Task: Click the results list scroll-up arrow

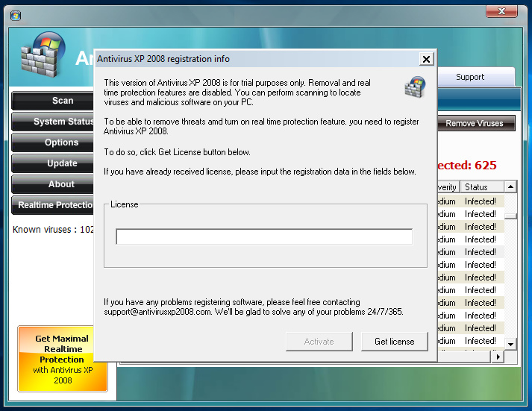Action: (510, 187)
